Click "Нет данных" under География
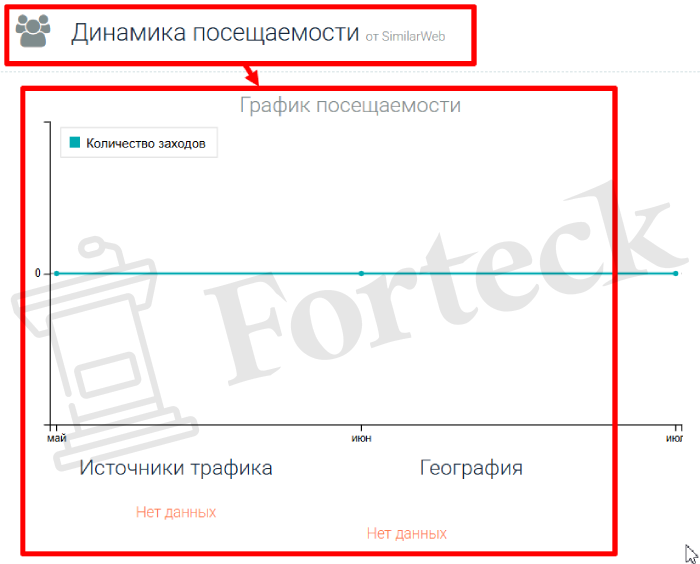 pos(406,534)
